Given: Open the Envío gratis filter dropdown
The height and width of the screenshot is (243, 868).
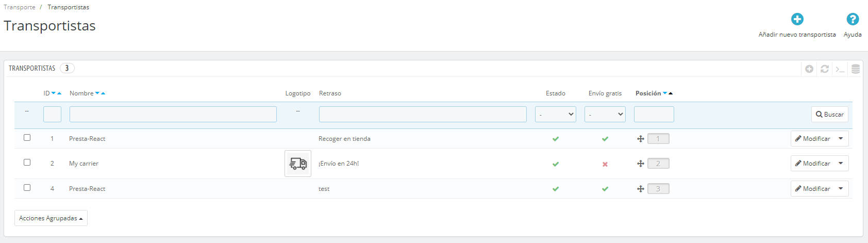Looking at the screenshot, I should click(605, 115).
